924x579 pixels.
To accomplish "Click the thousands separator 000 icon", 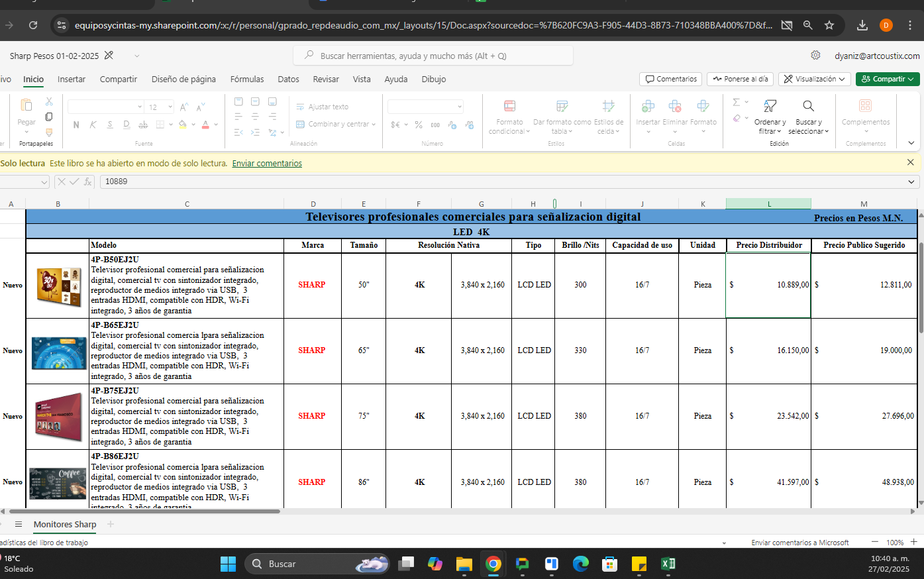I will pos(435,125).
